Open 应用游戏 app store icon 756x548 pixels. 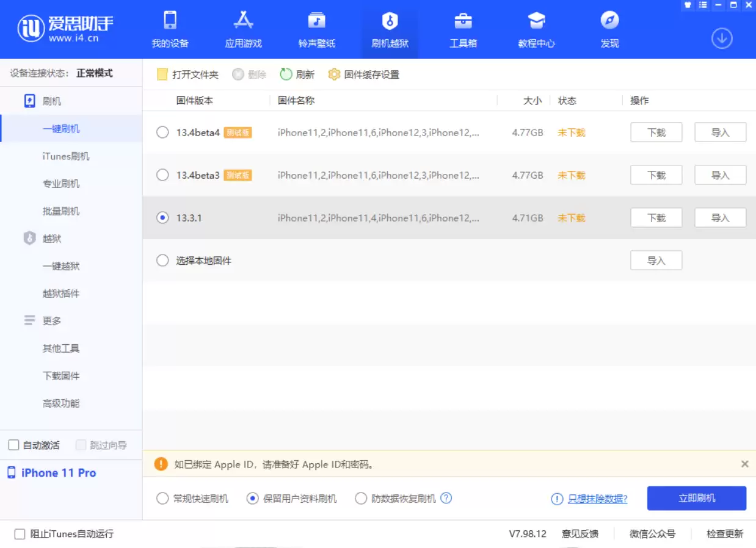(243, 20)
